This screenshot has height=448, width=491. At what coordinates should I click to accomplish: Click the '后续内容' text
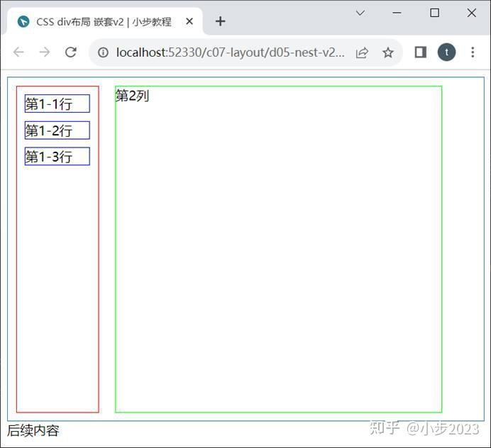33,430
